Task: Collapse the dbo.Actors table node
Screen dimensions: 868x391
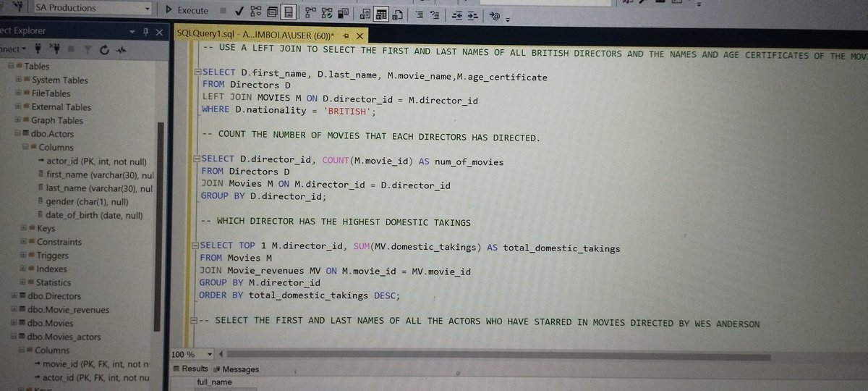Action: pos(17,133)
